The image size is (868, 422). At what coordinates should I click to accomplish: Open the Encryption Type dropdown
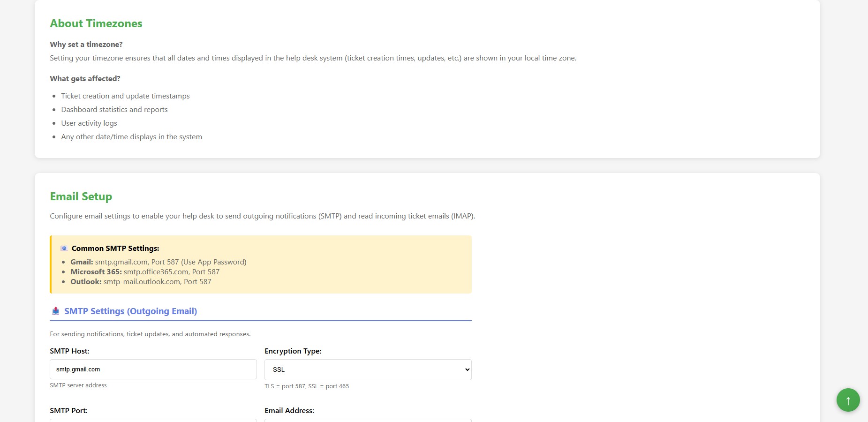coord(368,369)
